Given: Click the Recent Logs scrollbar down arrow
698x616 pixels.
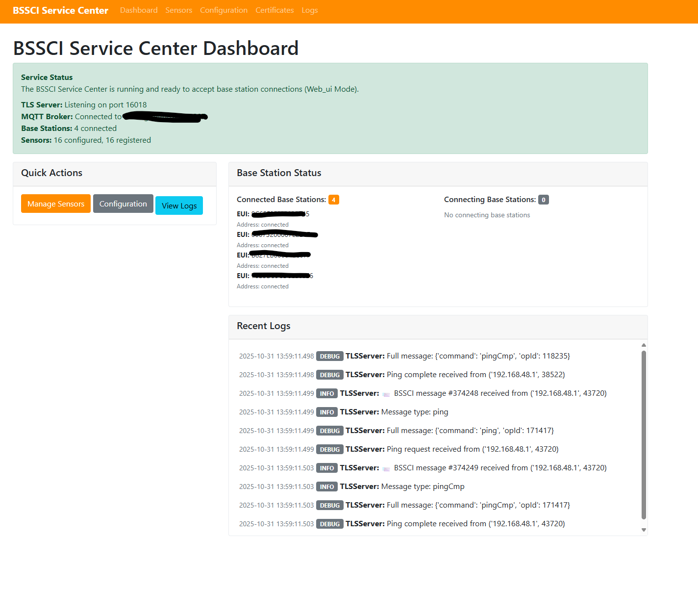Looking at the screenshot, I should tap(644, 530).
